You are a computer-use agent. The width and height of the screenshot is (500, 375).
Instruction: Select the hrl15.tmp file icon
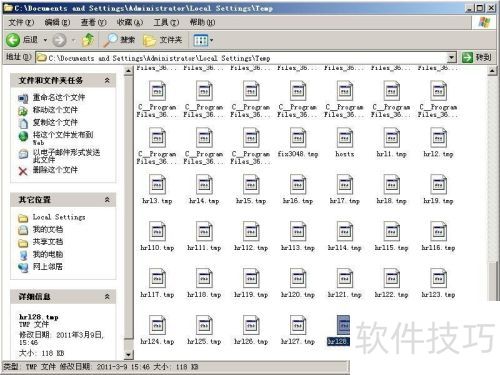tap(392, 231)
